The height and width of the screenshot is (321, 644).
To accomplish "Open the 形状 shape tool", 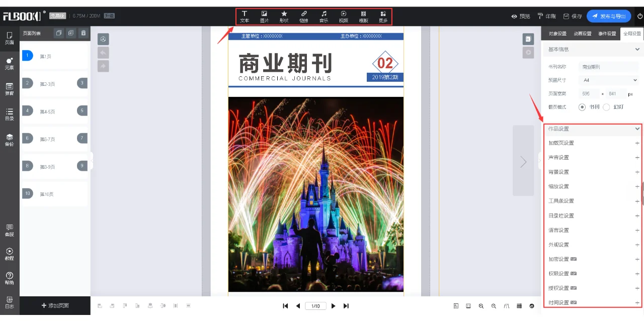I will coord(284,17).
